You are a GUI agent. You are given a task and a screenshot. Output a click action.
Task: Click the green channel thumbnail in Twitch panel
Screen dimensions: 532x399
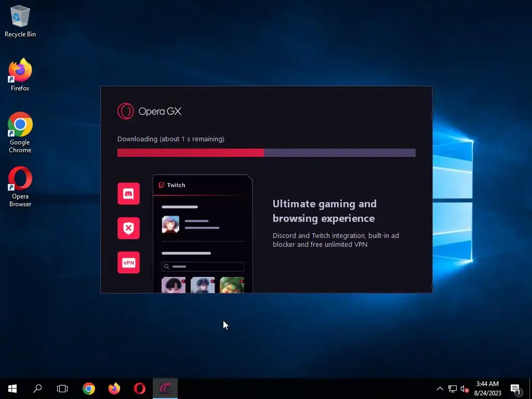[x=232, y=285]
